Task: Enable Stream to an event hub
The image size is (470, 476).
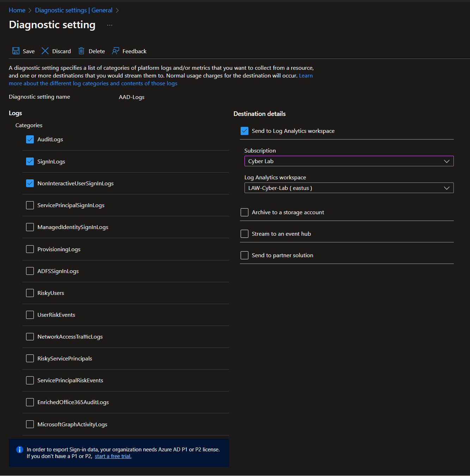Action: pos(245,234)
